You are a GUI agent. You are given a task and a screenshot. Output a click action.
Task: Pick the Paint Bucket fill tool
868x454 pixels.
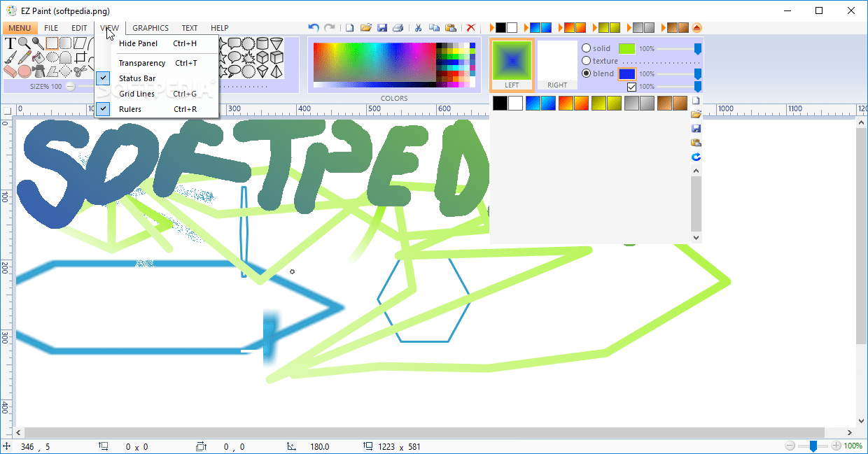[x=38, y=58]
